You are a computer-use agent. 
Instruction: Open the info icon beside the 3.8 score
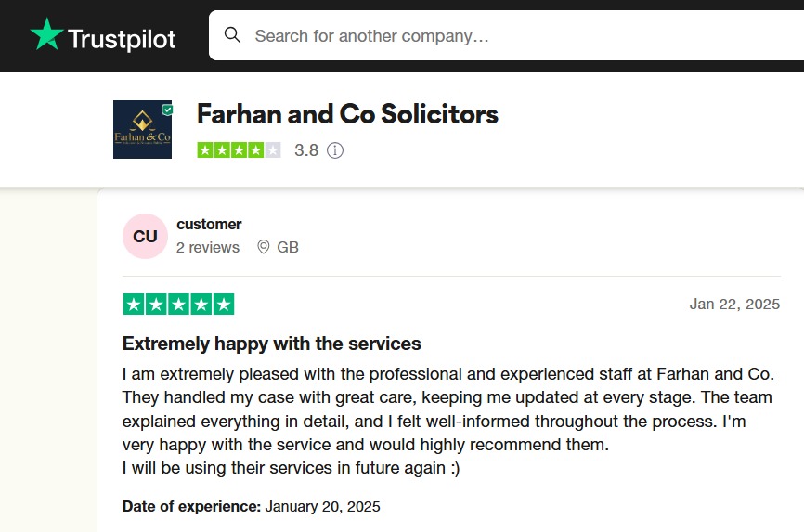pos(335,149)
